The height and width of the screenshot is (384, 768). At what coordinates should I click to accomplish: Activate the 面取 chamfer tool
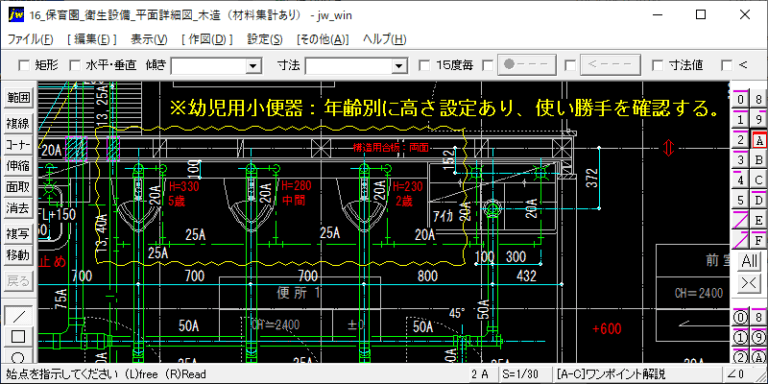pyautogui.click(x=18, y=187)
